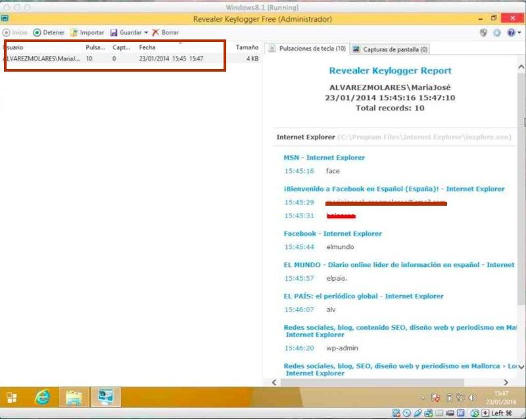
Task: Click the Revealer Keylogger taskbar icon
Action: tap(105, 397)
